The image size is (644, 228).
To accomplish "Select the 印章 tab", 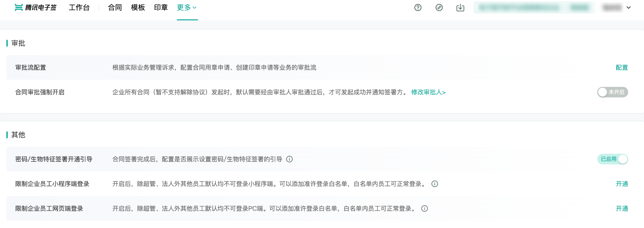I will (x=161, y=7).
